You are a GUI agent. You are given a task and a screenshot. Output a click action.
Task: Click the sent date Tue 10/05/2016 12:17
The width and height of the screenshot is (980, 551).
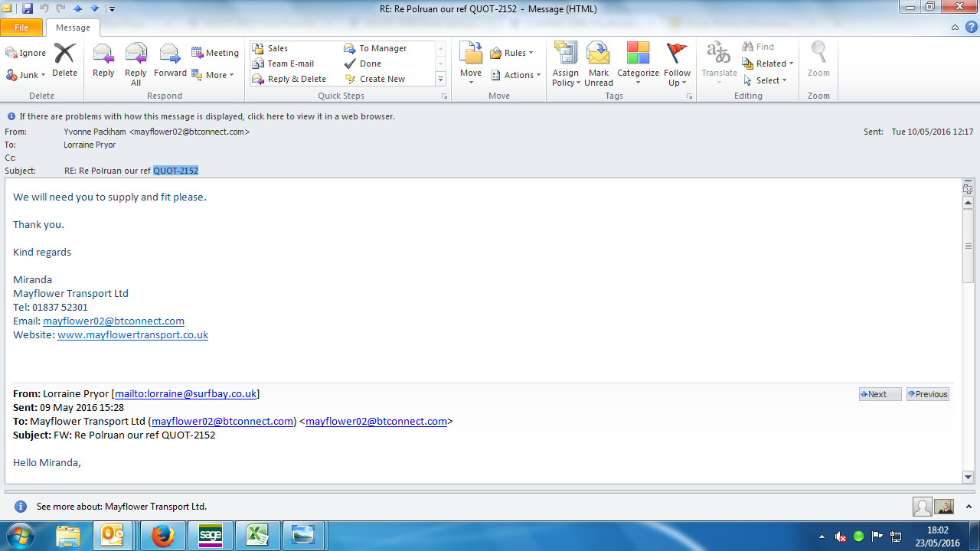pos(933,132)
